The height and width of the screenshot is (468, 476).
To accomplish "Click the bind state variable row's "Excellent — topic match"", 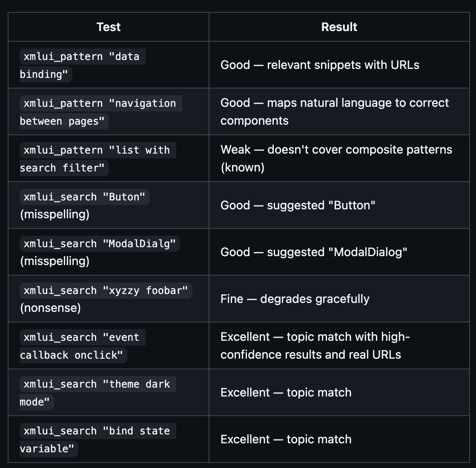I will click(286, 439).
